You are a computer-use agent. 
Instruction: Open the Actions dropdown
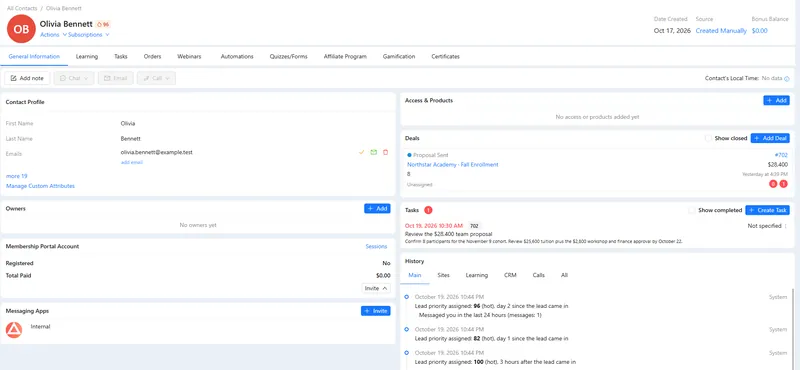53,35
